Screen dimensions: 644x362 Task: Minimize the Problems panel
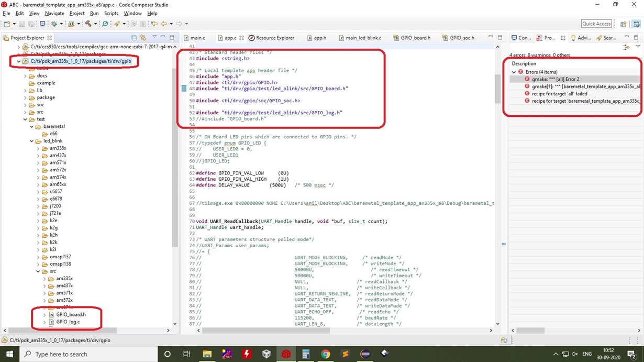pyautogui.click(x=627, y=37)
